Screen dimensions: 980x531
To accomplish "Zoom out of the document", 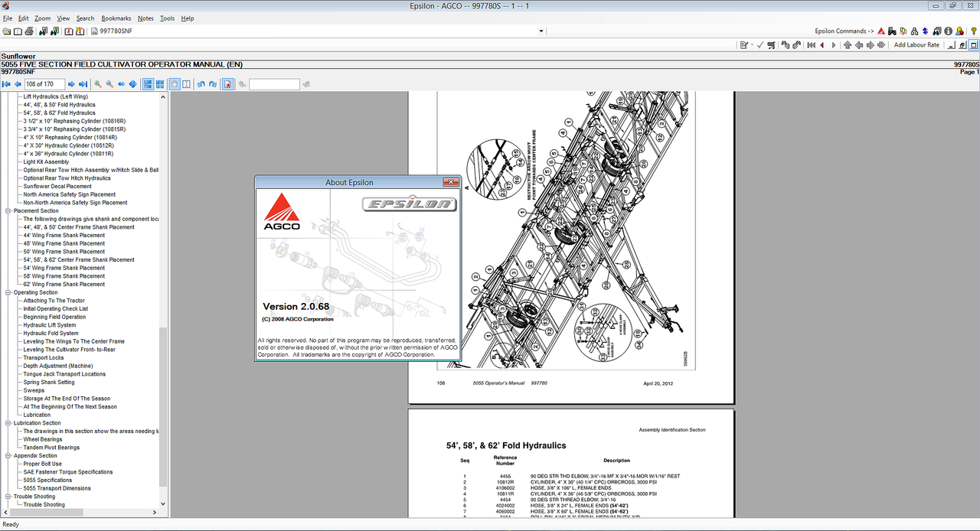I will point(109,84).
